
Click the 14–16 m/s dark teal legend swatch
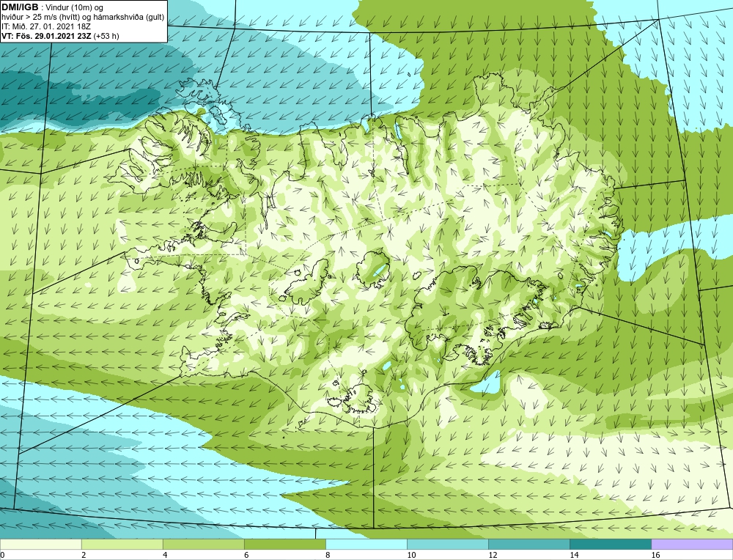[x=610, y=544]
